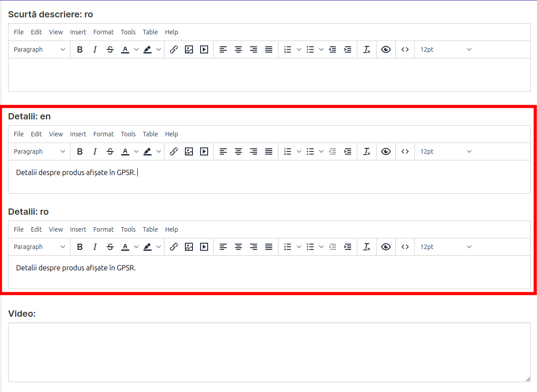Open the Format menu in Scurtă descriere editor
537x392 pixels.
pos(103,32)
